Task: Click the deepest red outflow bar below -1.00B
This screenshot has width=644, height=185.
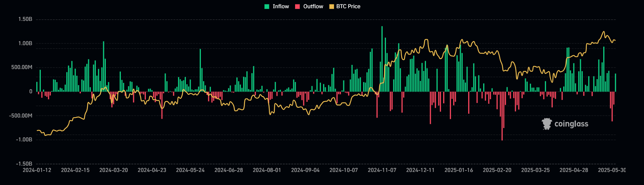Action: click(502, 116)
